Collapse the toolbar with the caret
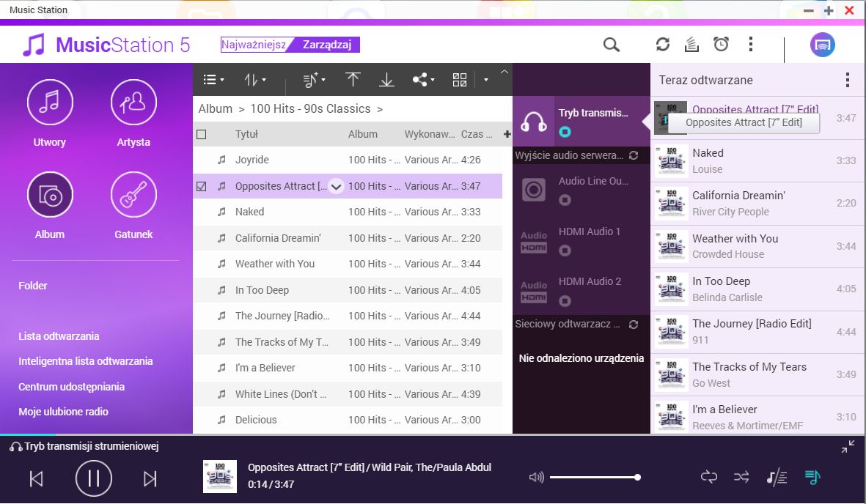866x504 pixels. pyautogui.click(x=504, y=72)
